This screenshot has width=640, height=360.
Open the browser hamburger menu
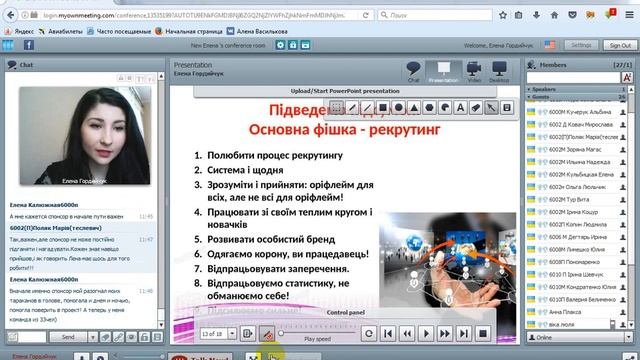tap(629, 15)
